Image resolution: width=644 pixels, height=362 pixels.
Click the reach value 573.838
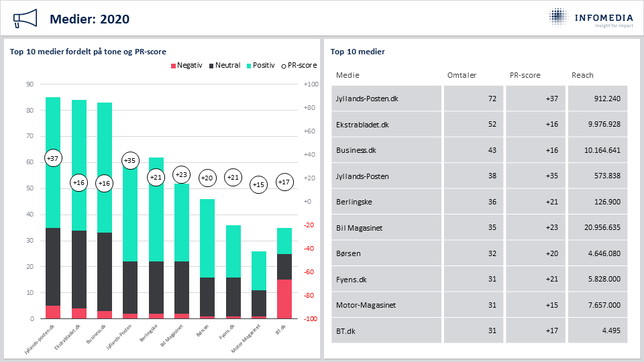click(607, 176)
